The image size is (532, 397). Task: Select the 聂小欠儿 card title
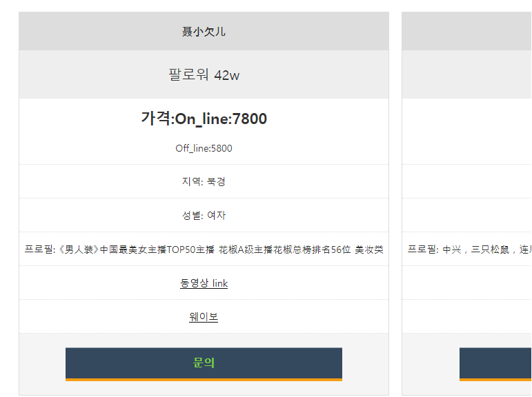click(204, 32)
